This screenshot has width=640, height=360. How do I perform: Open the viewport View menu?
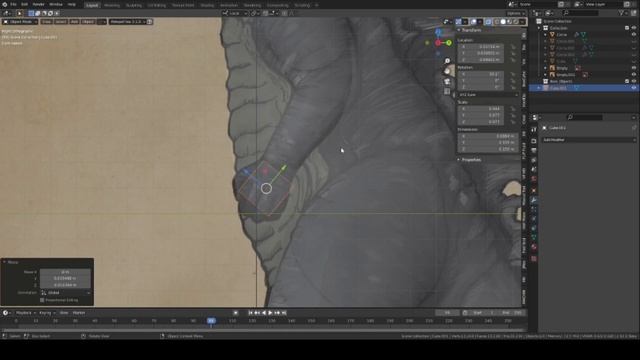47,22
